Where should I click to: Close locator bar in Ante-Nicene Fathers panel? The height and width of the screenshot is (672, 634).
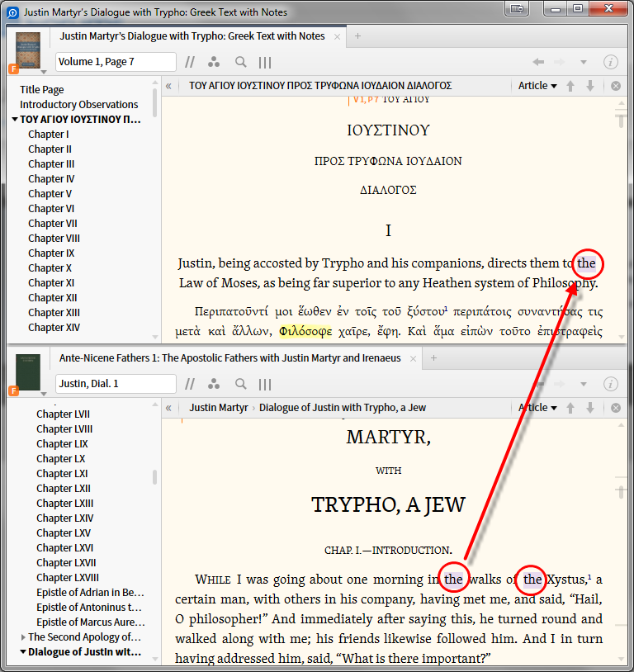pos(616,408)
